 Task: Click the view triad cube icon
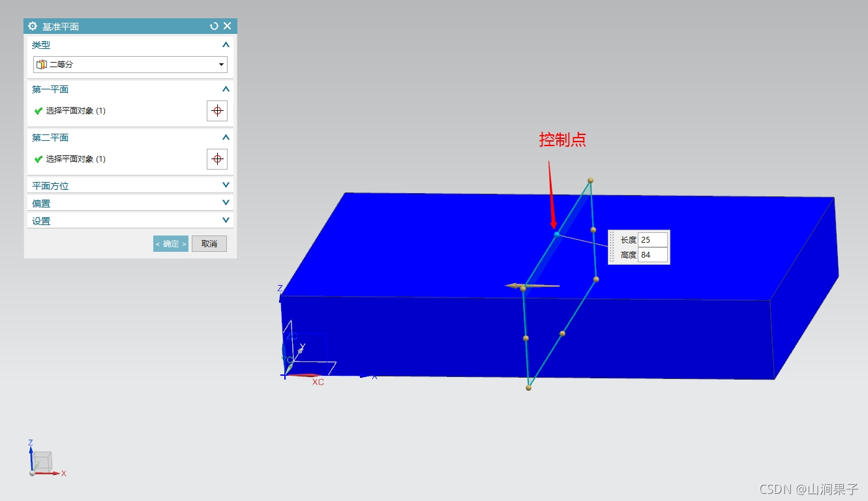(x=42, y=461)
